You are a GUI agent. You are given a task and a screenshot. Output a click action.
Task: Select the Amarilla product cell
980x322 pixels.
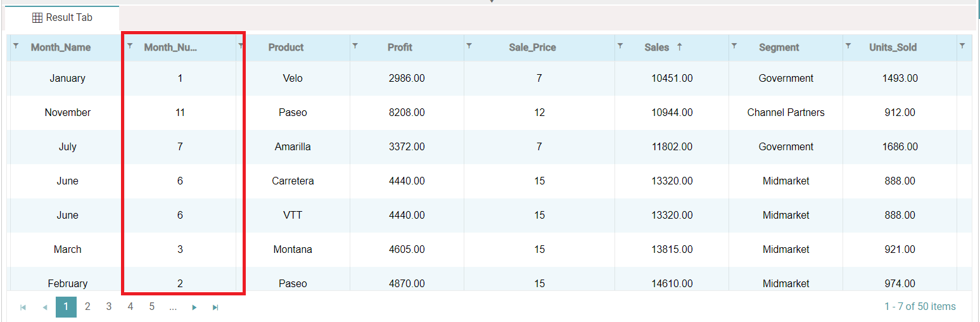[293, 147]
